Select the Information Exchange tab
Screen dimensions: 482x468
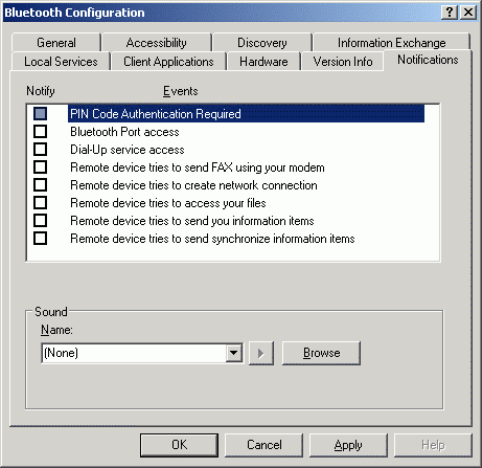click(x=392, y=43)
